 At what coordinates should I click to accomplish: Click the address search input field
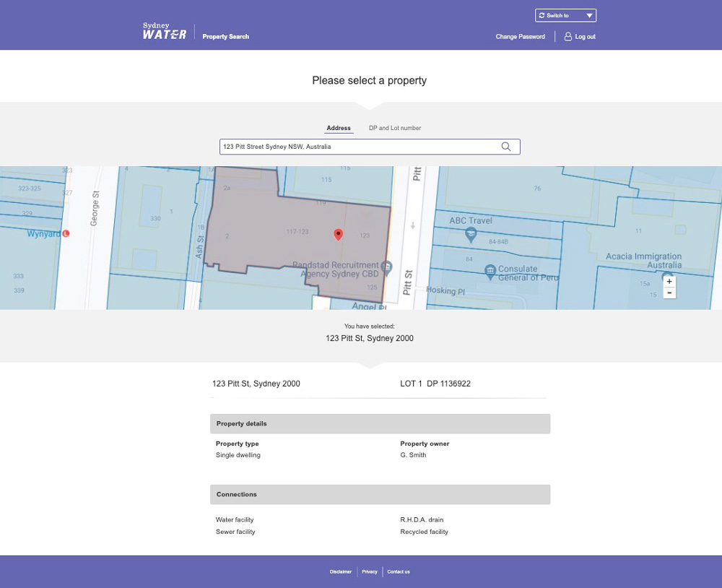357,147
